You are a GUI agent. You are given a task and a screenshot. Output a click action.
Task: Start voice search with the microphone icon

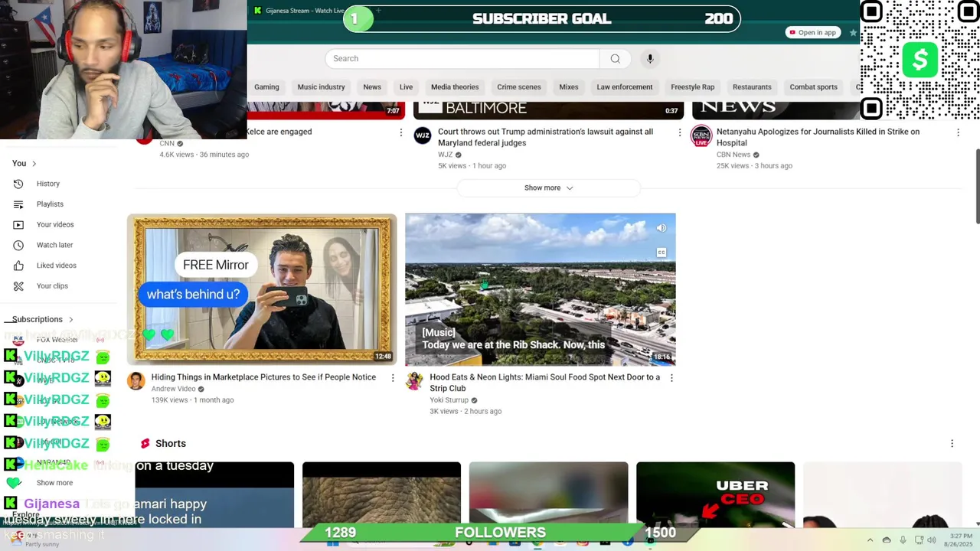pos(650,59)
